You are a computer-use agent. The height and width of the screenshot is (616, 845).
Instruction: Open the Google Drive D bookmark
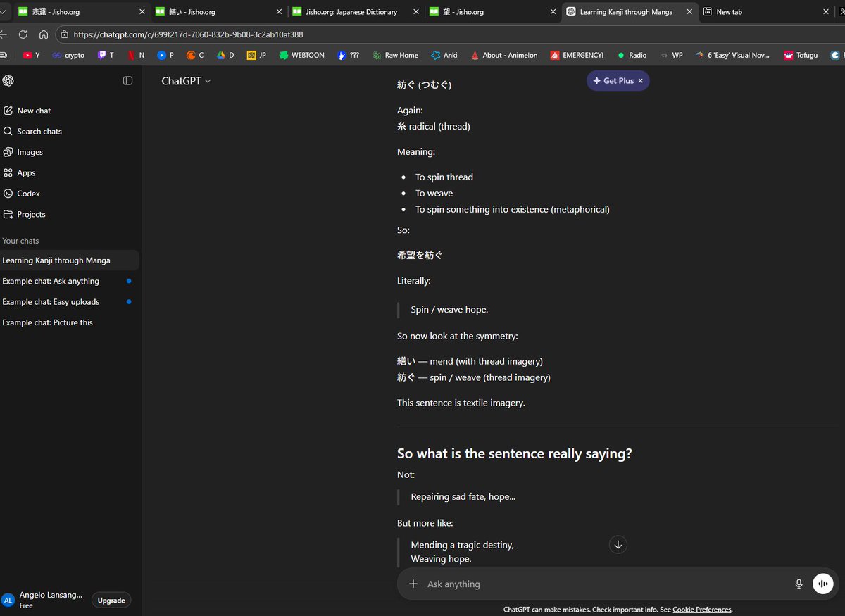[225, 55]
